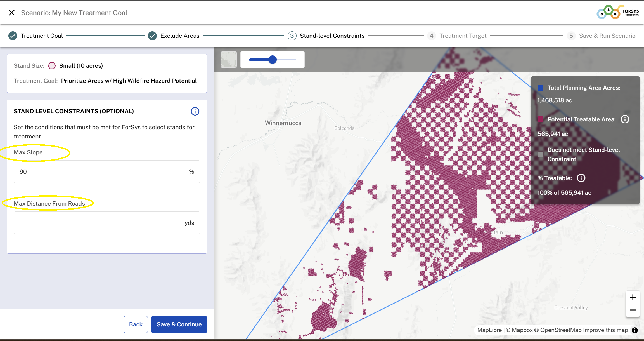Go to Exclude Areas step
The image size is (644, 341).
pos(179,36)
